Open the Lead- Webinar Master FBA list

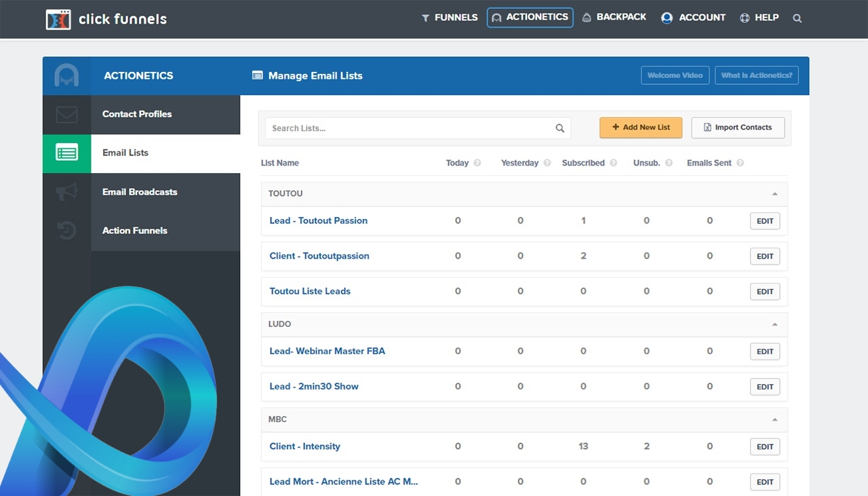(328, 351)
